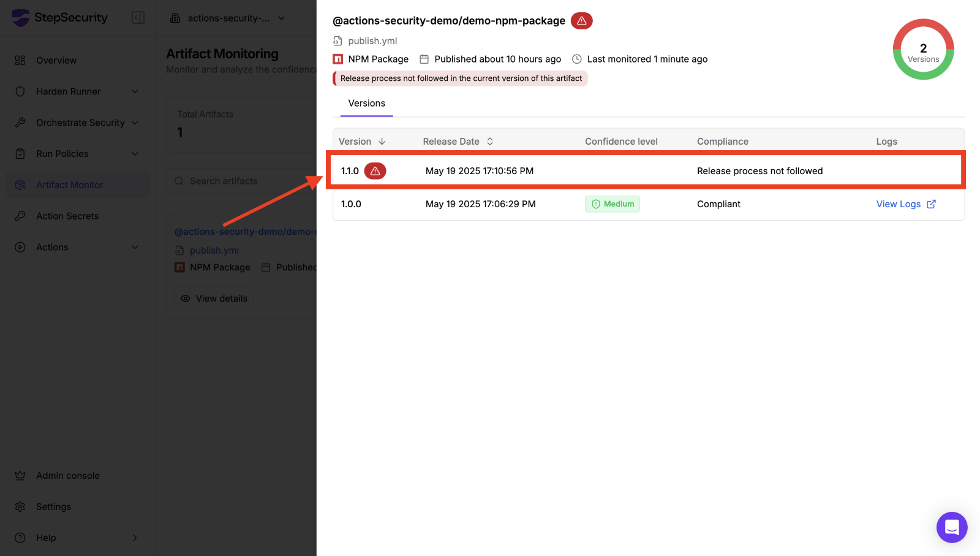Image resolution: width=980 pixels, height=556 pixels.
Task: Click the eye icon on View details
Action: click(x=186, y=299)
